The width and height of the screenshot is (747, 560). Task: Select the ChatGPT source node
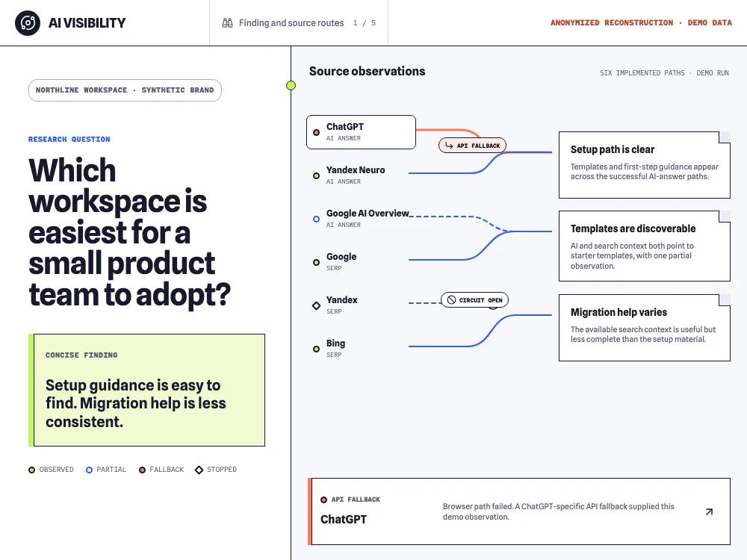(x=361, y=132)
